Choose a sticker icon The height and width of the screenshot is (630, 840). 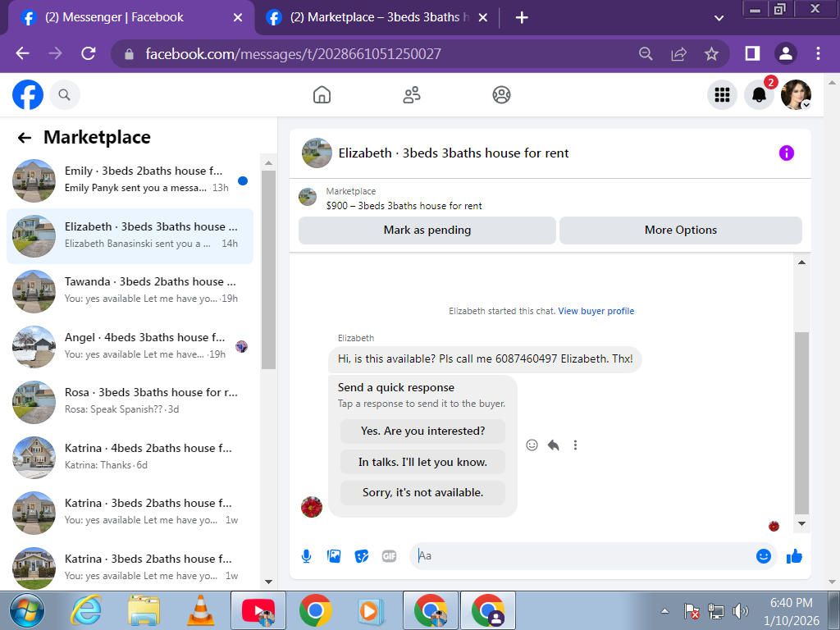click(x=362, y=556)
